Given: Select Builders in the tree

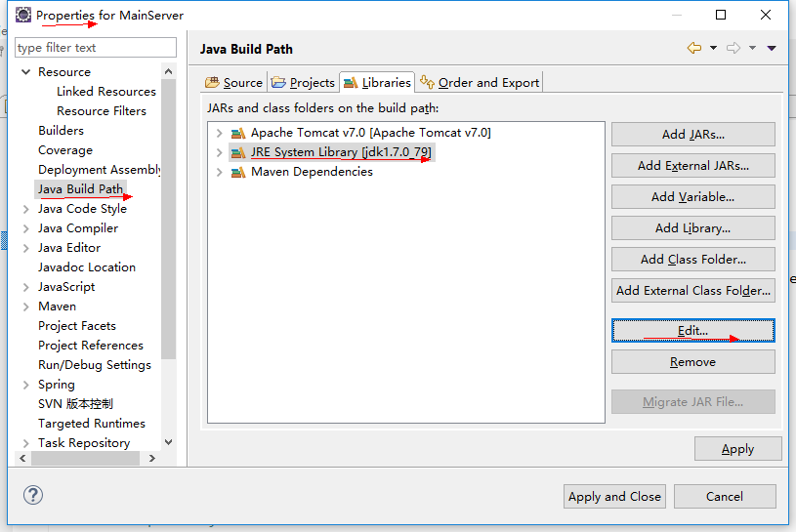Looking at the screenshot, I should (61, 131).
